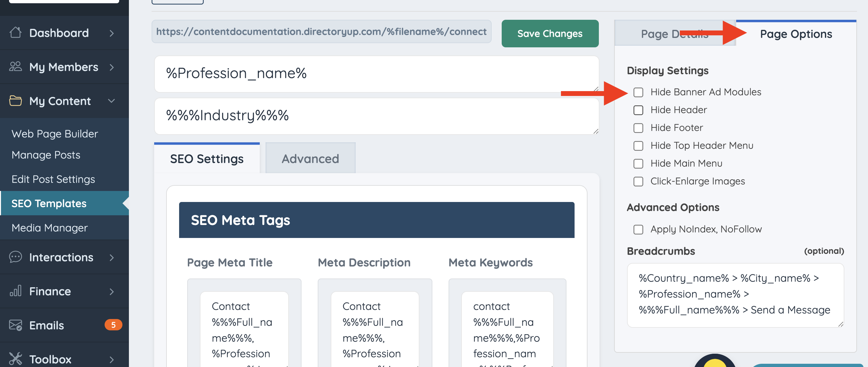Click the Finance bar chart icon

tap(16, 291)
